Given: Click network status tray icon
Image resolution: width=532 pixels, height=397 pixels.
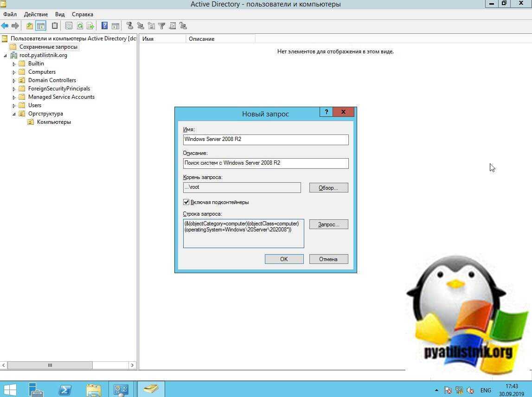Looking at the screenshot, I should pyautogui.click(x=459, y=390).
